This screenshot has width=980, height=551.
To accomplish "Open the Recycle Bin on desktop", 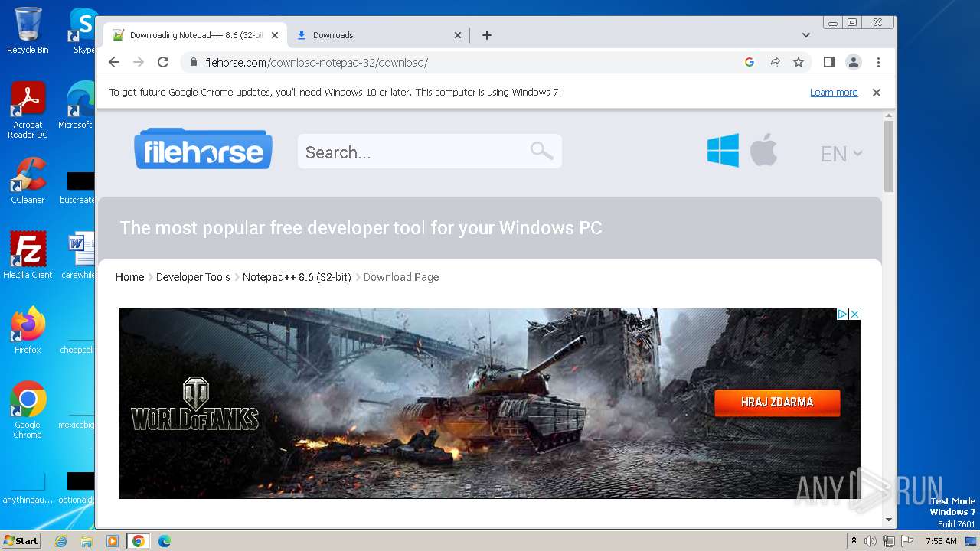I will (x=28, y=31).
